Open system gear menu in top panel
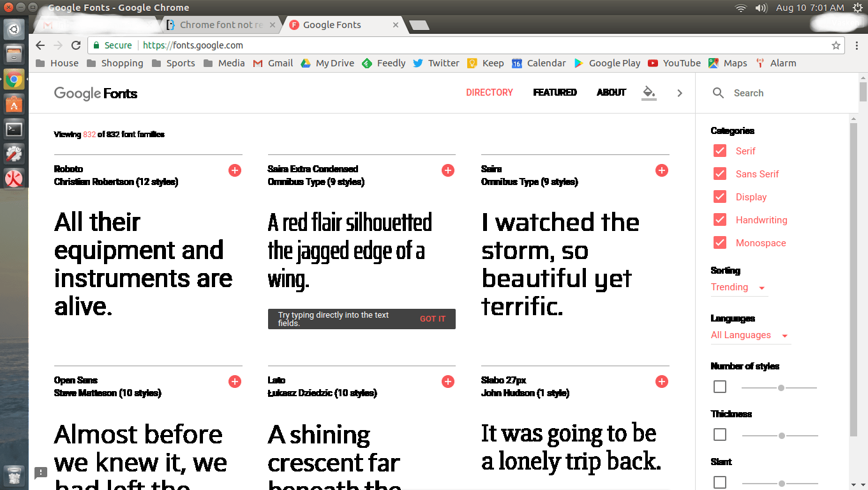Image resolution: width=868 pixels, height=490 pixels. (857, 8)
